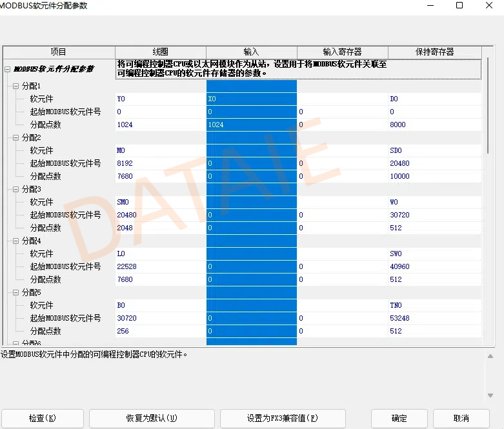Select coil cell M0 in 分配2
This screenshot has width=504, height=429.
161,150
